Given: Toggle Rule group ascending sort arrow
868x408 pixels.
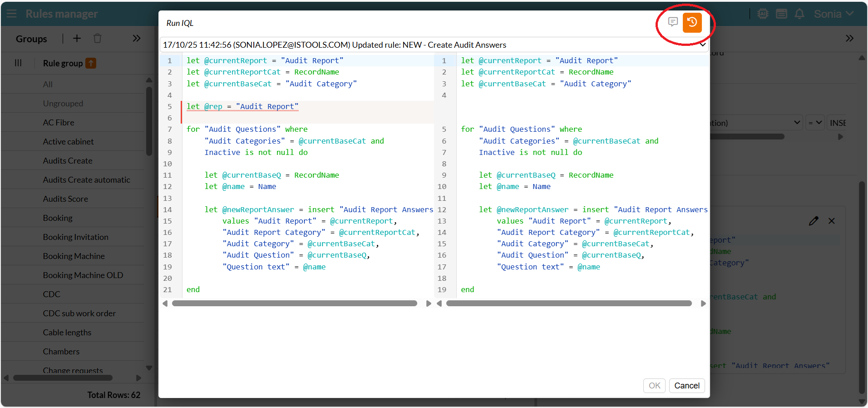Looking at the screenshot, I should click(91, 63).
